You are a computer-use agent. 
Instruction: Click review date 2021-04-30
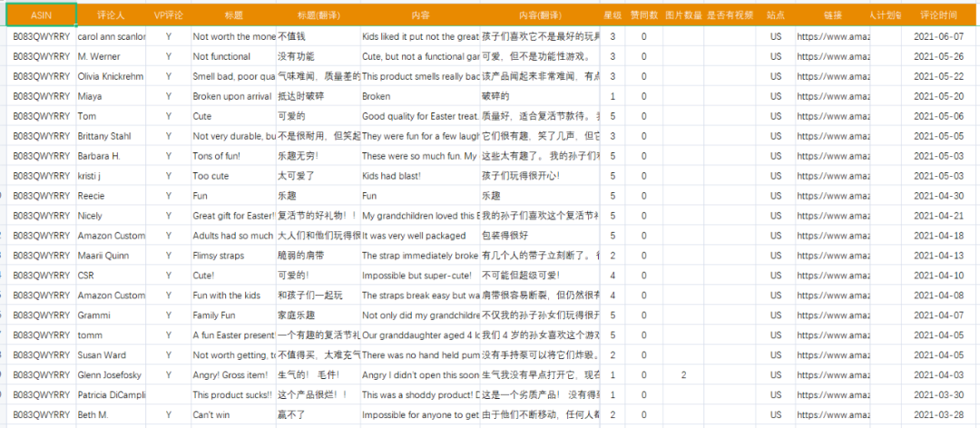pos(938,196)
